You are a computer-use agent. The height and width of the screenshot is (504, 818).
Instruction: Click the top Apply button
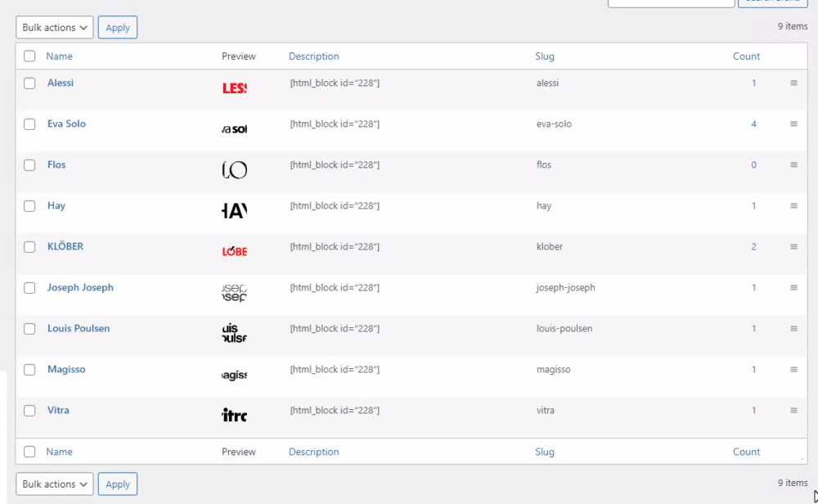(x=117, y=28)
